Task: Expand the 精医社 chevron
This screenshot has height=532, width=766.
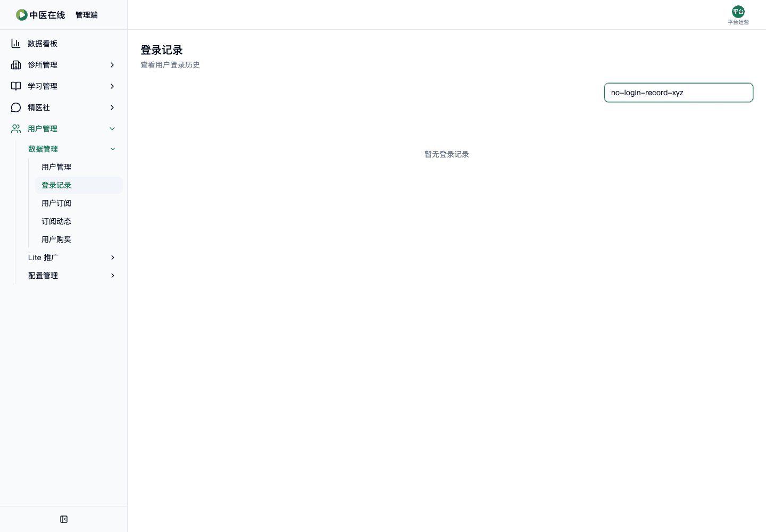Action: pyautogui.click(x=112, y=107)
